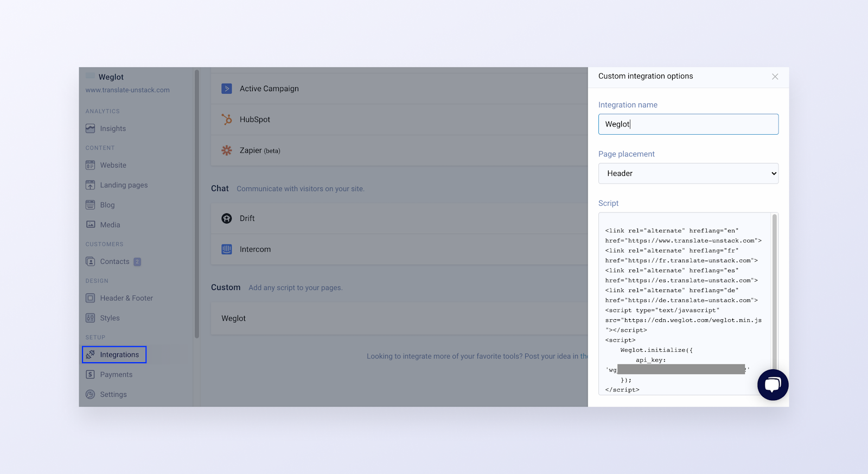Select the Website icon in sidebar
868x474 pixels.
coord(90,165)
